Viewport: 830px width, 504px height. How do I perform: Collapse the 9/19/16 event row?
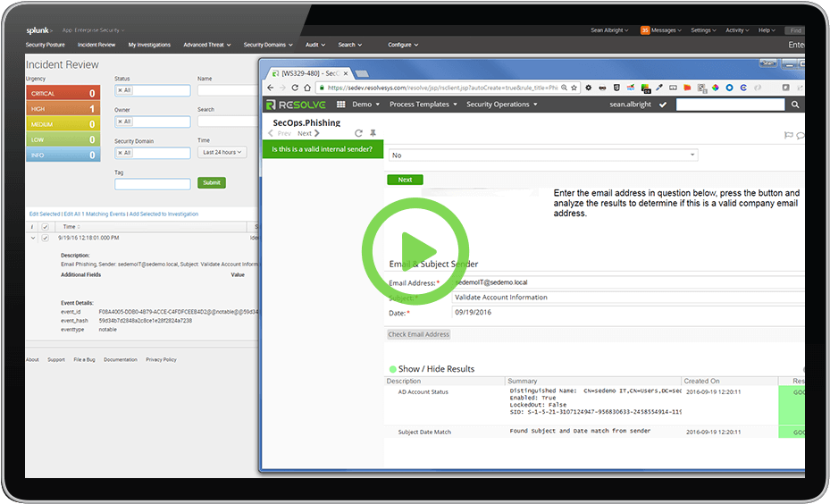pyautogui.click(x=33, y=239)
